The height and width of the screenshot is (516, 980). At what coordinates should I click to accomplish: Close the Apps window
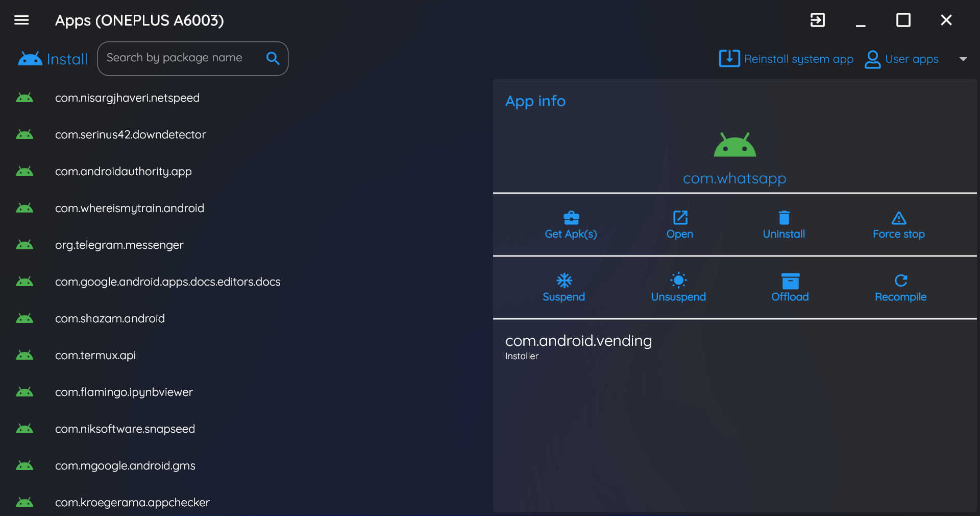[946, 20]
